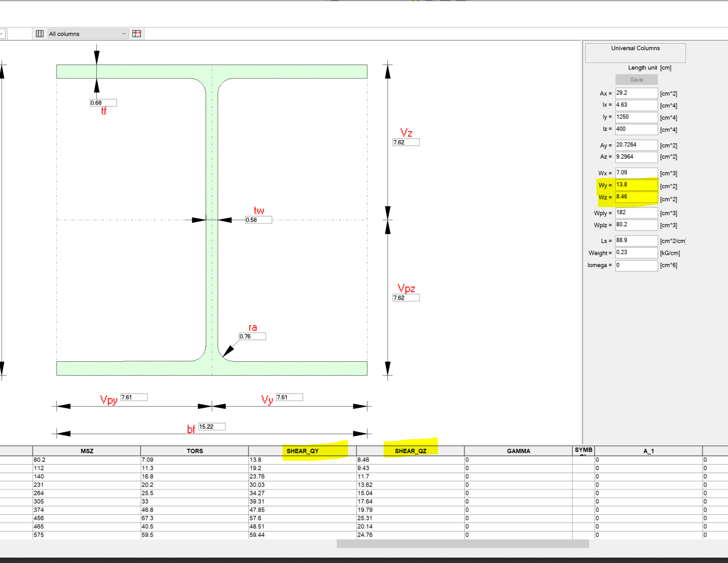728x563 pixels.
Task: Click the horizontal scrollbar below the table
Action: 463,544
